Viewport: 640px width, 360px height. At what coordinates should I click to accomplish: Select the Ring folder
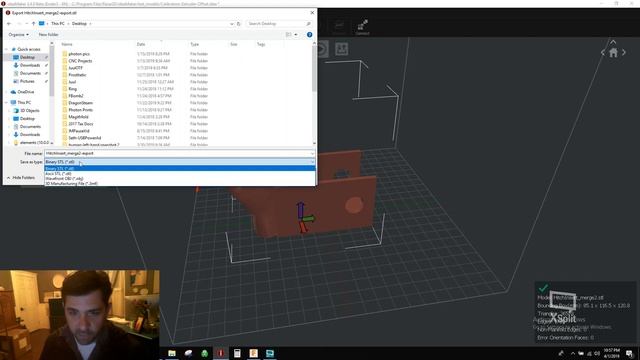tap(72, 89)
